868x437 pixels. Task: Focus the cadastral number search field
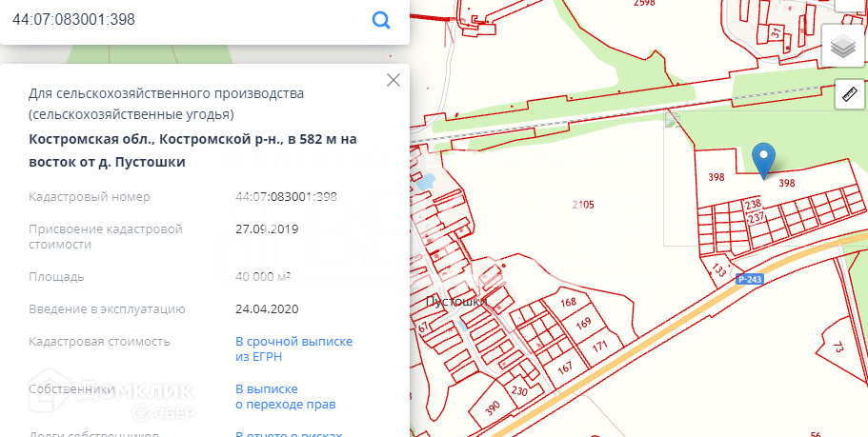pos(189,20)
